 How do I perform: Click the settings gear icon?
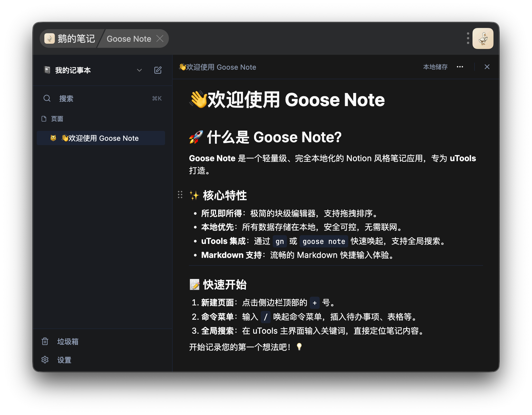45,360
